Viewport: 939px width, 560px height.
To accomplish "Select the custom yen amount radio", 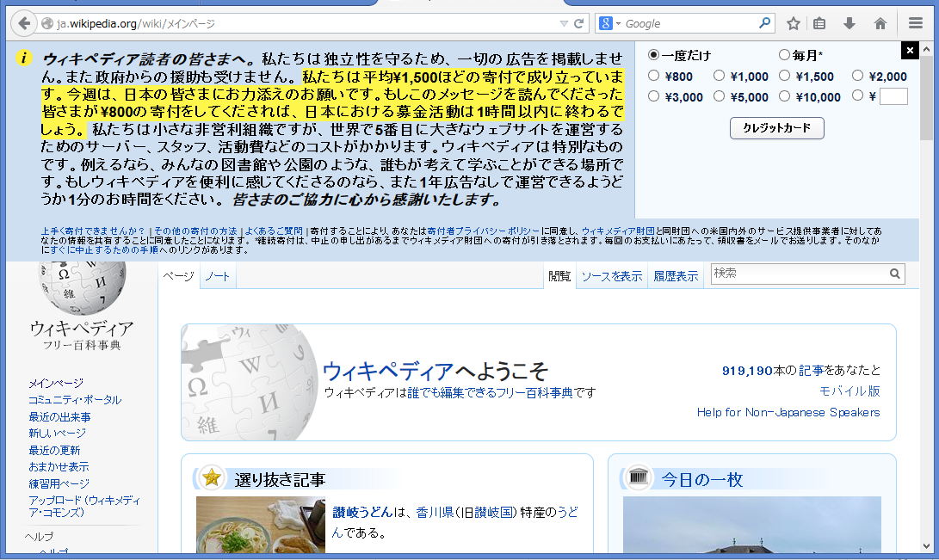I will point(857,95).
